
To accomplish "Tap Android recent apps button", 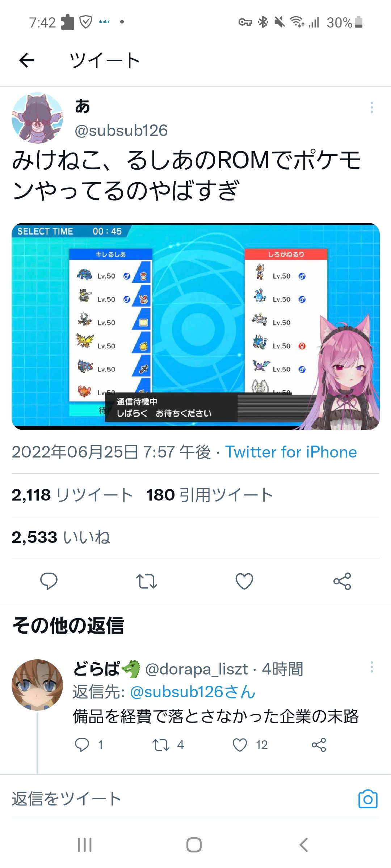I will coord(85,845).
